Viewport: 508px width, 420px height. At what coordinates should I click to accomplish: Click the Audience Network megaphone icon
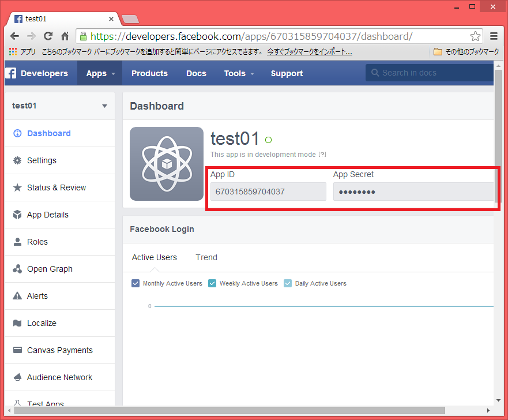[x=17, y=377]
